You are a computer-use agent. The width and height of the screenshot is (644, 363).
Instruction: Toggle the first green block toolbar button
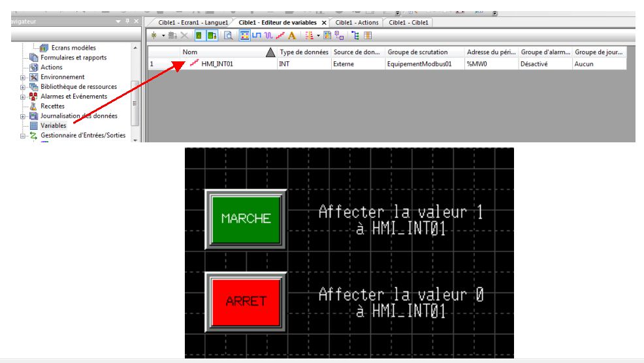[199, 35]
